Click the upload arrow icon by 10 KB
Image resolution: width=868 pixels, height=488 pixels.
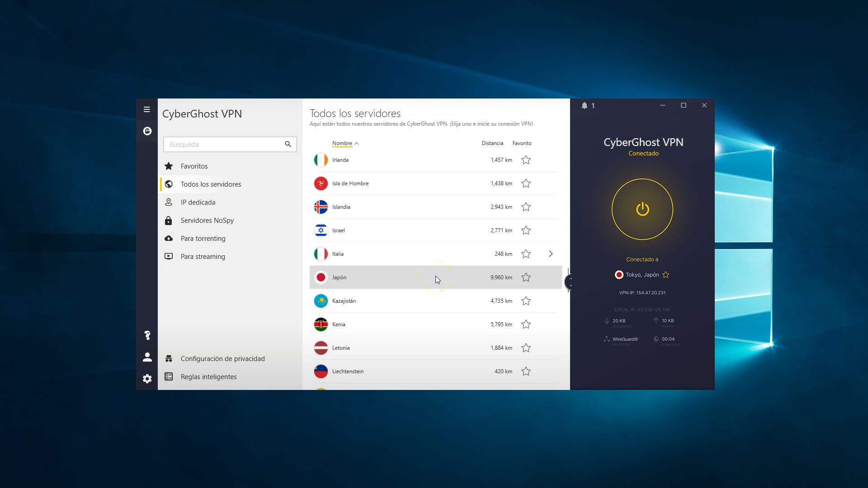(x=656, y=320)
